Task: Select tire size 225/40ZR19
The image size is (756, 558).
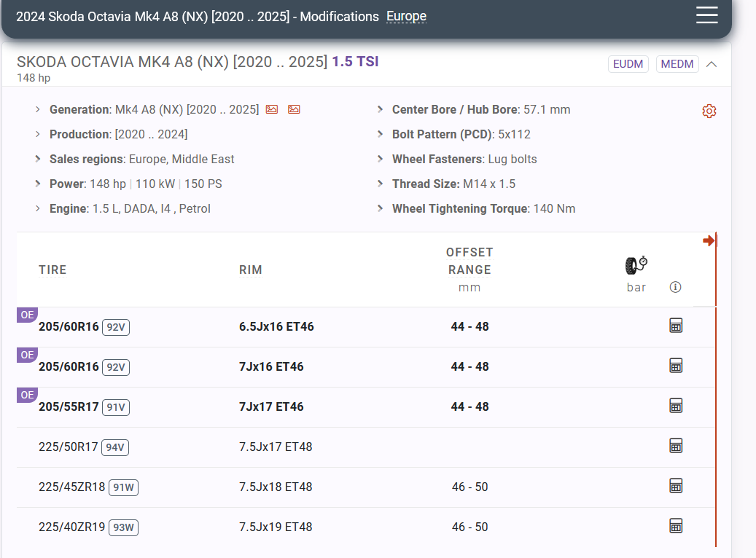Action: click(x=72, y=527)
